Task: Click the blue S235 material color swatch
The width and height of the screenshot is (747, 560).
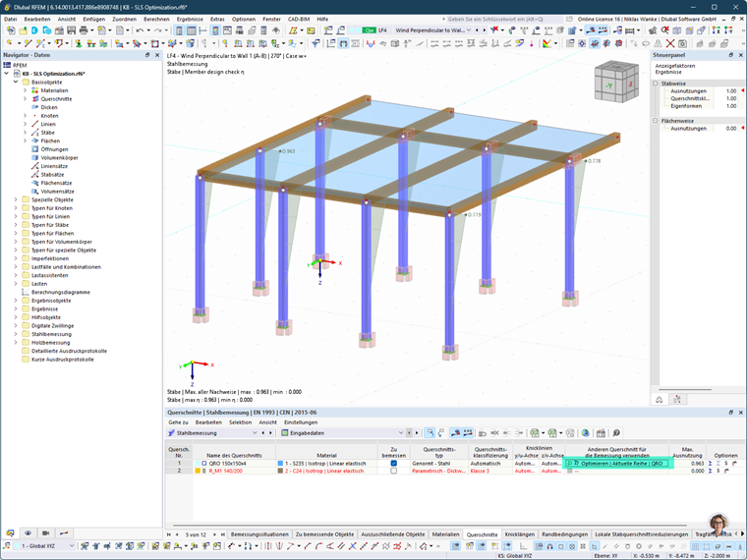Action: point(280,464)
